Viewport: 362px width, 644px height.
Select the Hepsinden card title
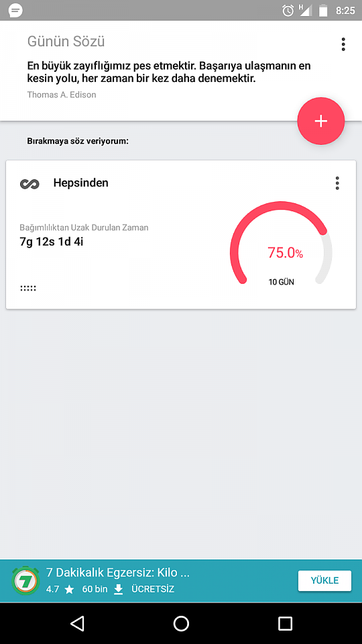81,182
